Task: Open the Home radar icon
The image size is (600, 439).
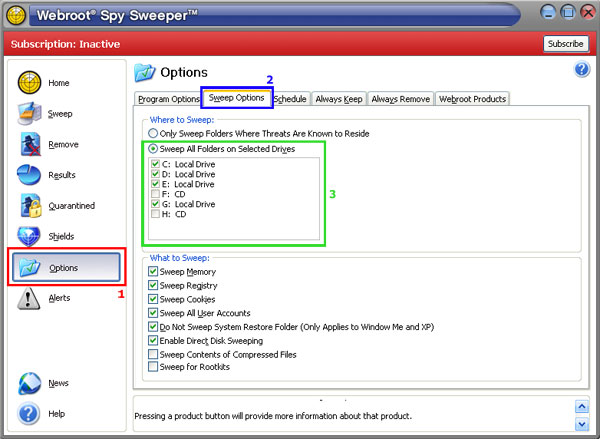Action: tap(29, 83)
